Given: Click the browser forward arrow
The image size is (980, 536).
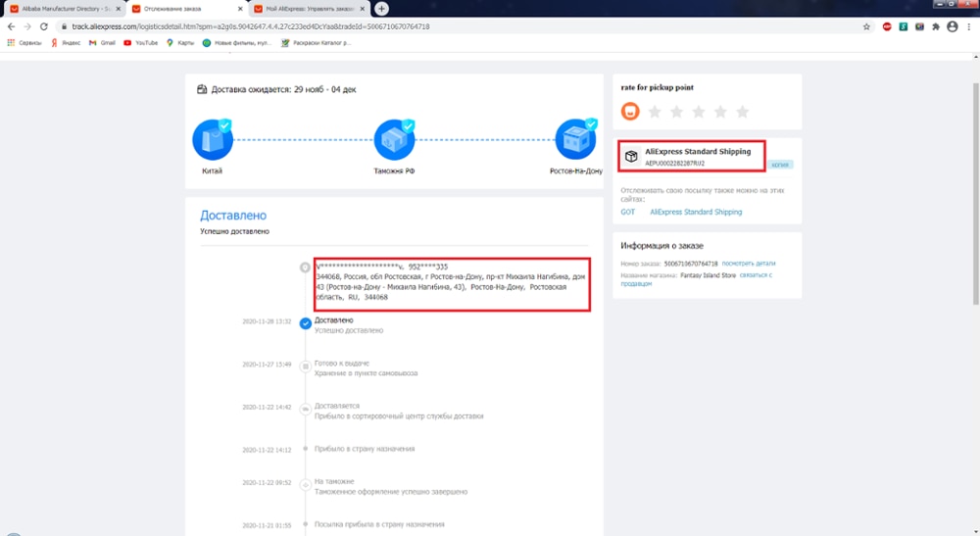Looking at the screenshot, I should click(x=26, y=26).
